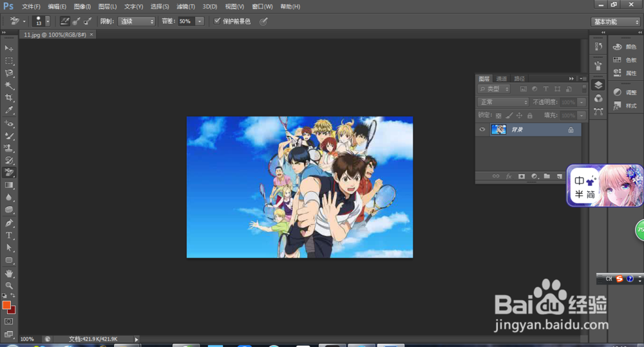644x347 pixels.
Task: Toggle tablet pressure for size
Action: point(263,21)
